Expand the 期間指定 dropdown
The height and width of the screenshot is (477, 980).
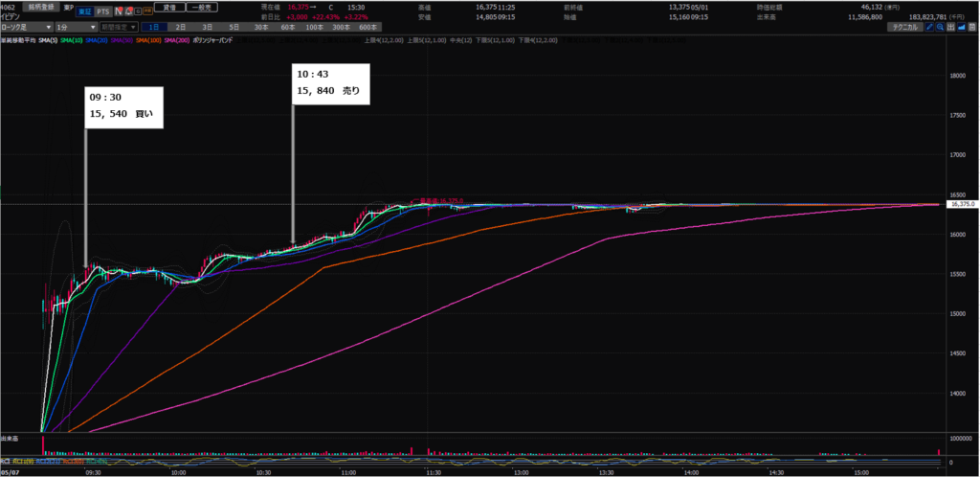coord(119,27)
